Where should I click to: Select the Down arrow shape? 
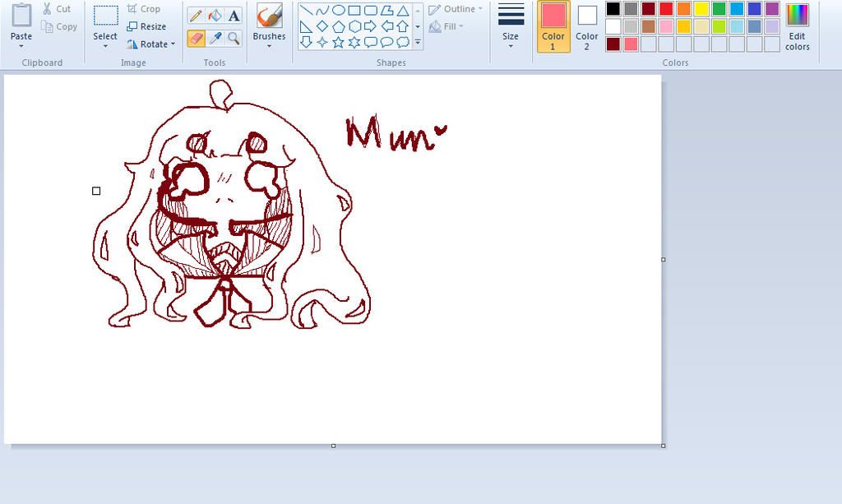tap(306, 43)
